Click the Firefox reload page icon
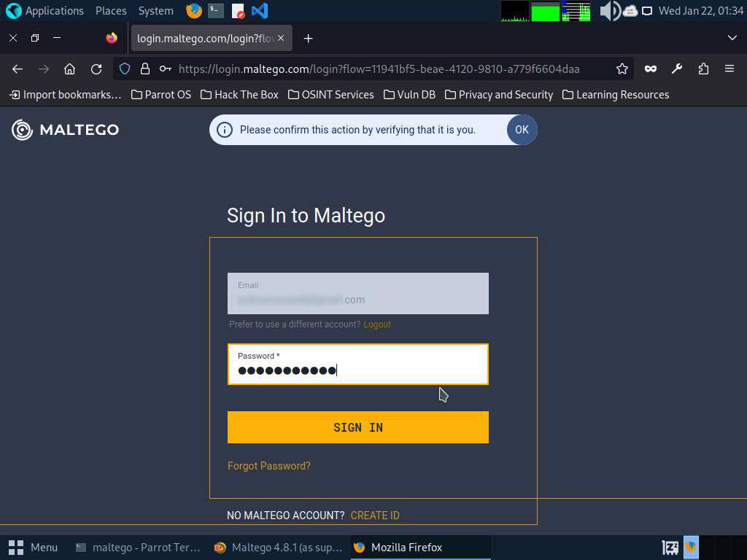The height and width of the screenshot is (560, 747). pos(96,69)
